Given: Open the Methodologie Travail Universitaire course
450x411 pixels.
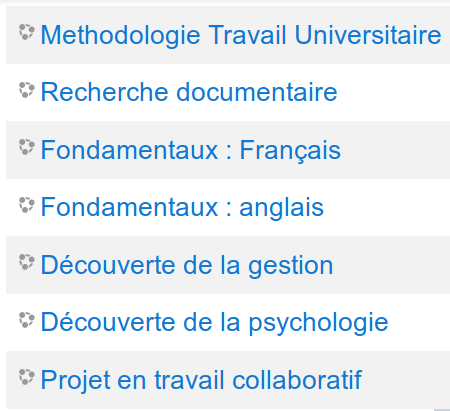Looking at the screenshot, I should [x=241, y=35].
